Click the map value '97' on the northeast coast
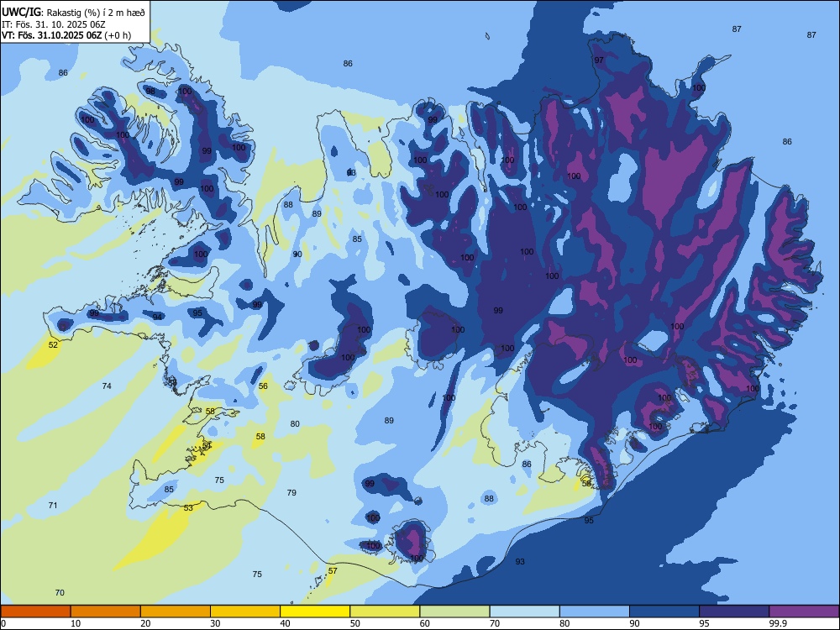Image resolution: width=840 pixels, height=630 pixels. [x=599, y=60]
